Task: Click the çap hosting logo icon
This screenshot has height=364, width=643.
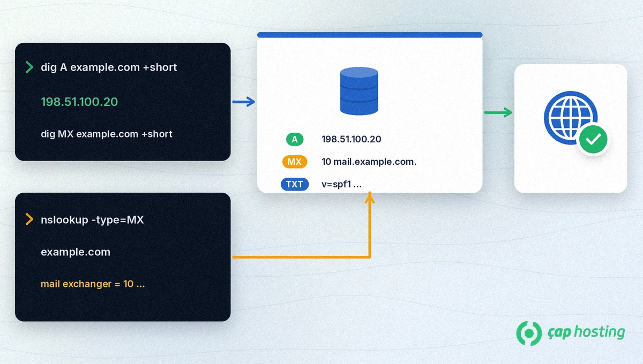Action: click(x=529, y=333)
